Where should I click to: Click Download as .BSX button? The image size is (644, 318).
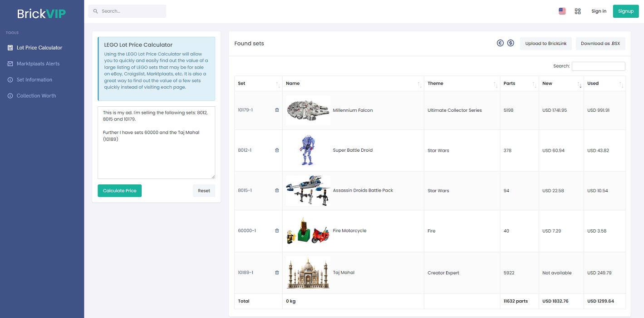point(600,44)
